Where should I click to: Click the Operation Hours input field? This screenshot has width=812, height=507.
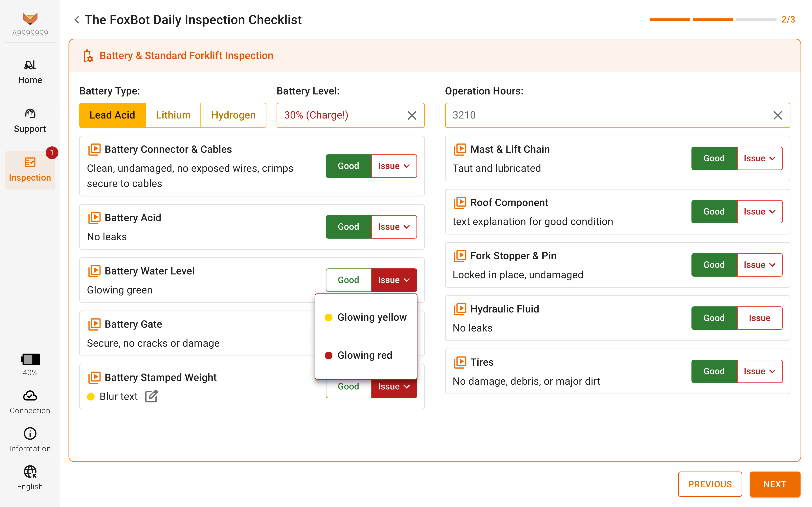[604, 115]
